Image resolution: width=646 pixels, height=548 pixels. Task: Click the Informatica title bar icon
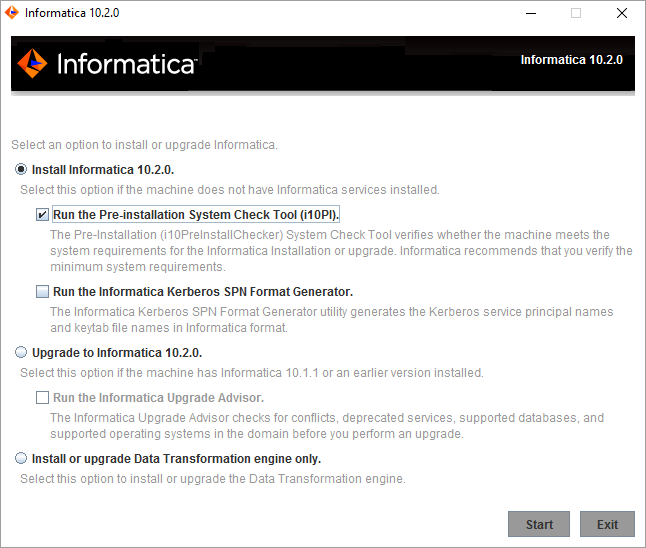pos(12,12)
